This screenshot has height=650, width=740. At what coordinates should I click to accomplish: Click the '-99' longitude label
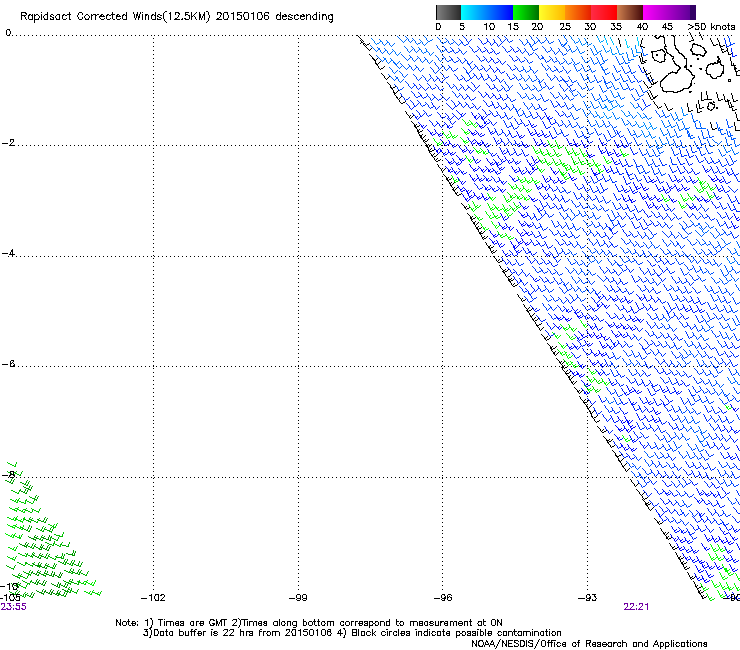298,598
